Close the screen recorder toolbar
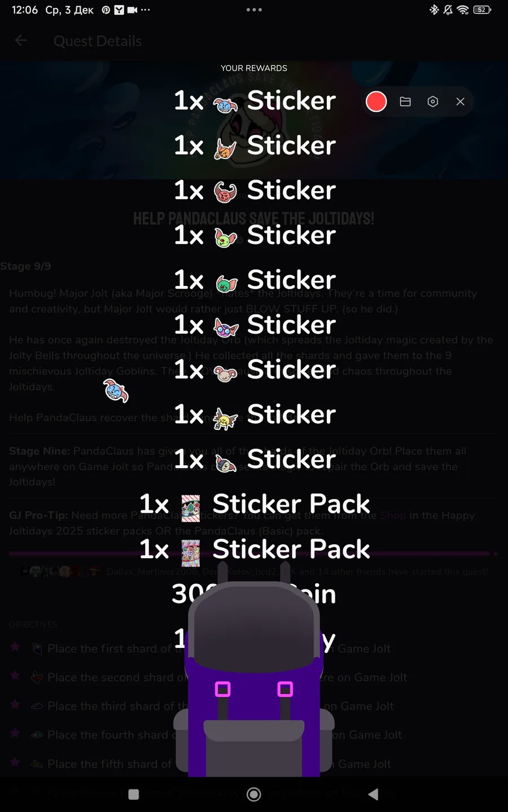The image size is (508, 812). point(461,101)
